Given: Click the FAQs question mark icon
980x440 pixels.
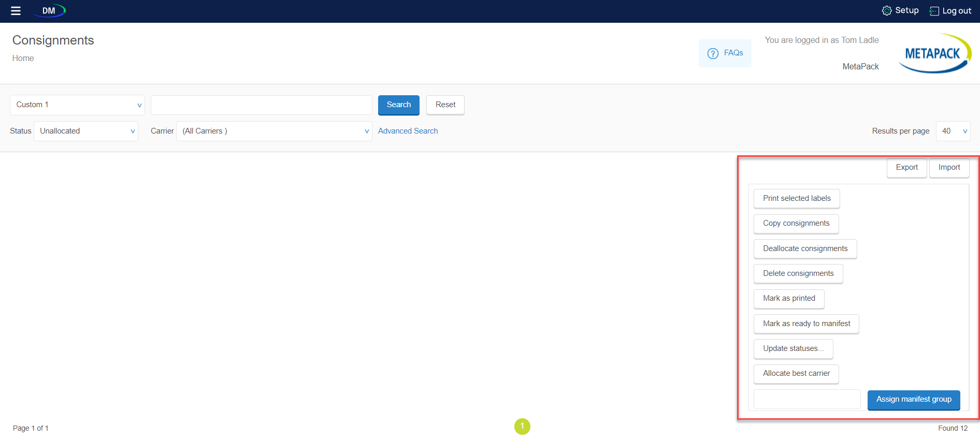Looking at the screenshot, I should point(713,53).
